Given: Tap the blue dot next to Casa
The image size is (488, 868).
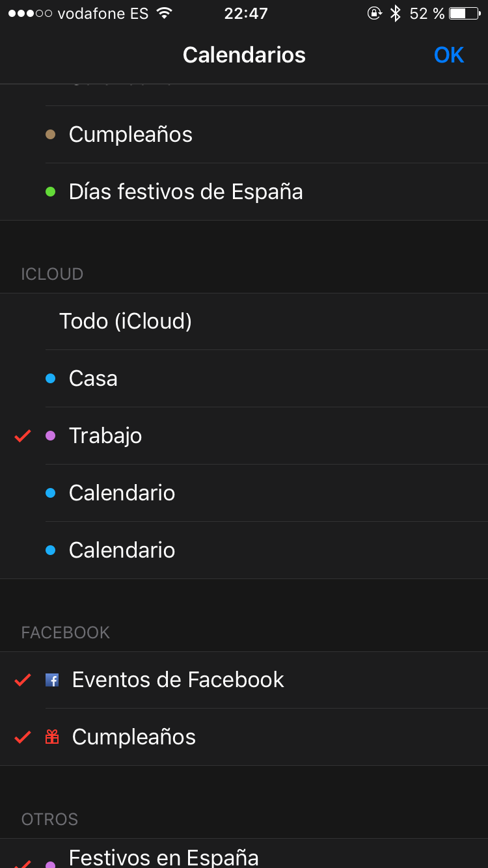Looking at the screenshot, I should tap(51, 379).
